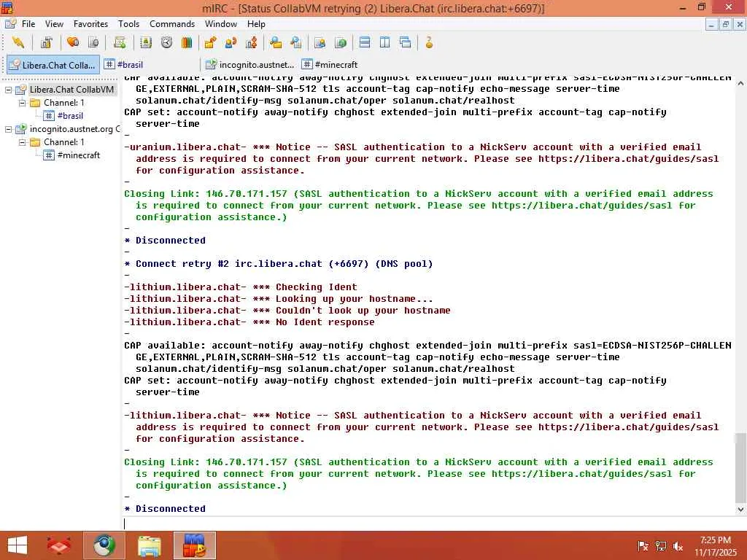Switch to the Libera.Chat Colla... switchbar button
Screen dimensions: 747x560
tap(53, 65)
